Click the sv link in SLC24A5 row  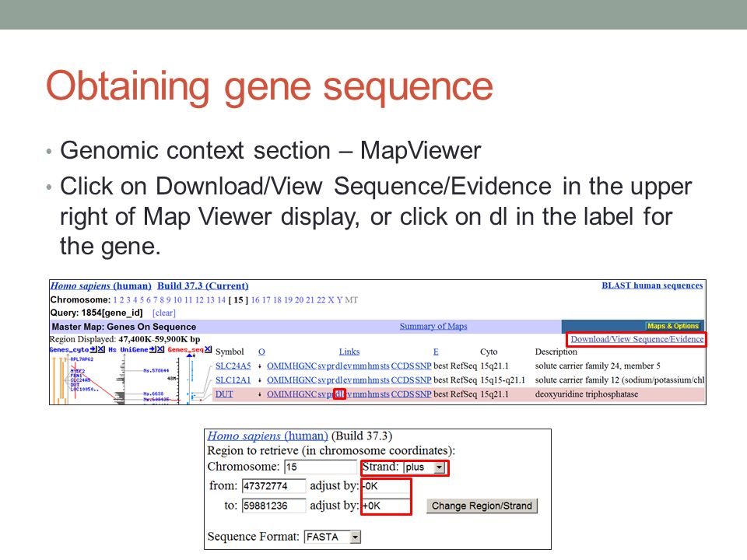(x=321, y=366)
